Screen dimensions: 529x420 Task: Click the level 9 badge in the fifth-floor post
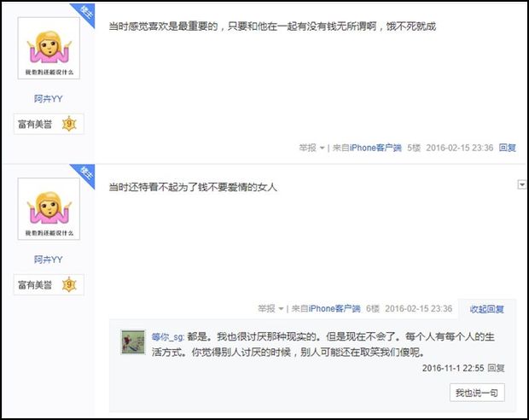pos(69,124)
